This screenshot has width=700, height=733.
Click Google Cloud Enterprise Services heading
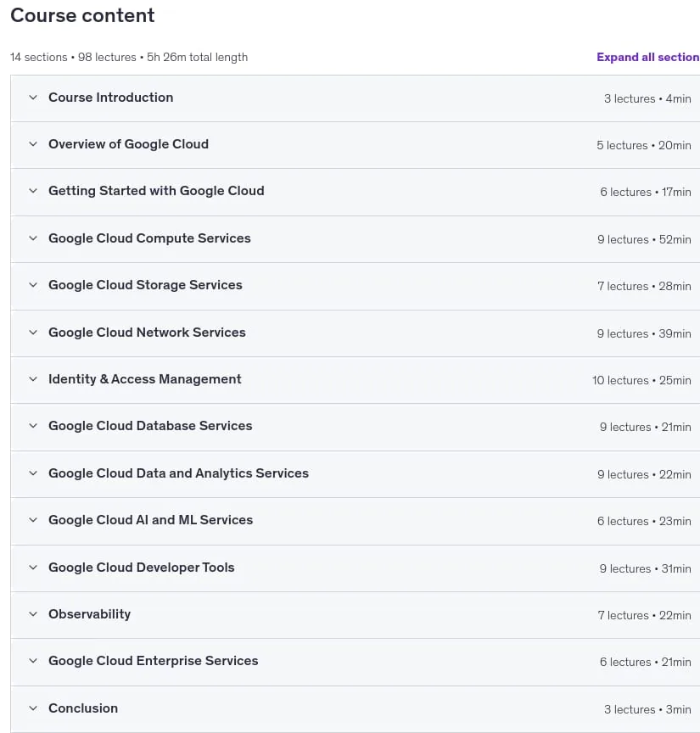[x=153, y=661]
